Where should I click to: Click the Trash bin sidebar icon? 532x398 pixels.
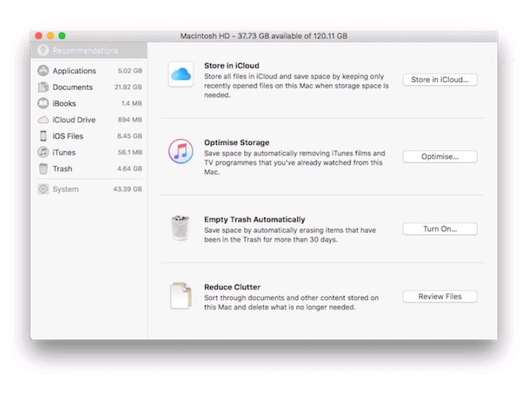(43, 168)
